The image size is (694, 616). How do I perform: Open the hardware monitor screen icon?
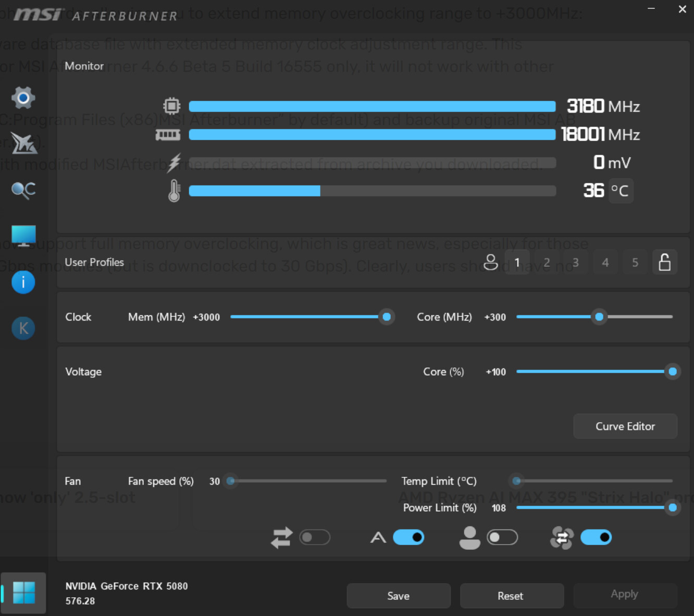click(x=23, y=236)
